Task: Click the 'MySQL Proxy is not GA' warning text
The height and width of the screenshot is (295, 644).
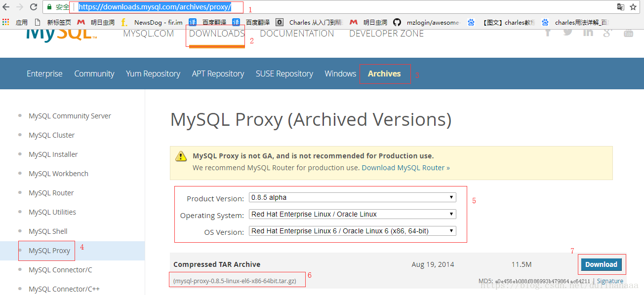Action: 313,156
